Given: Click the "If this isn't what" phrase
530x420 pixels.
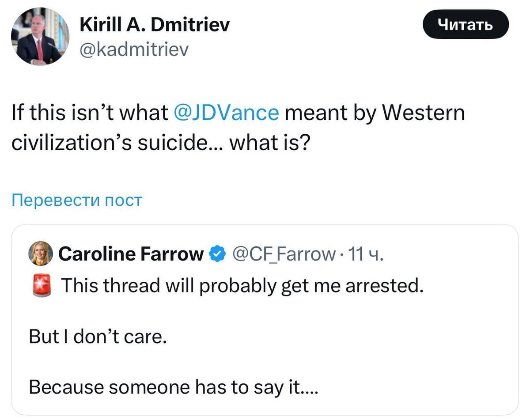Looking at the screenshot, I should pos(89,114).
